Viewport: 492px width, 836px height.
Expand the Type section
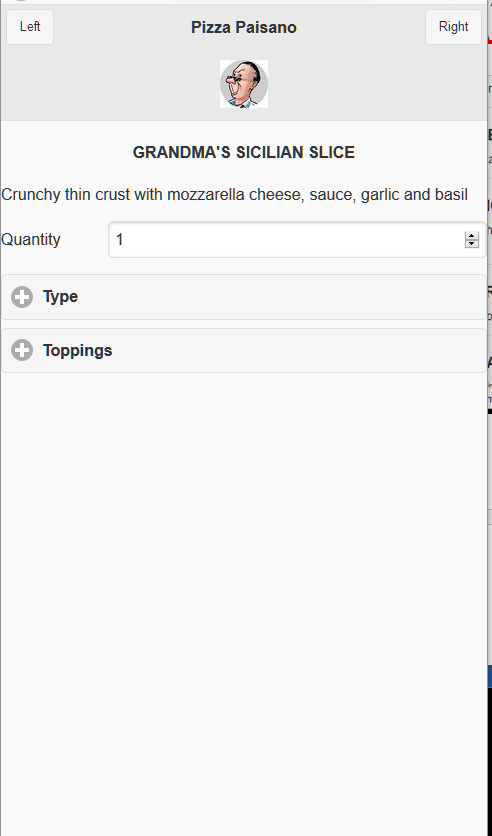pos(244,297)
